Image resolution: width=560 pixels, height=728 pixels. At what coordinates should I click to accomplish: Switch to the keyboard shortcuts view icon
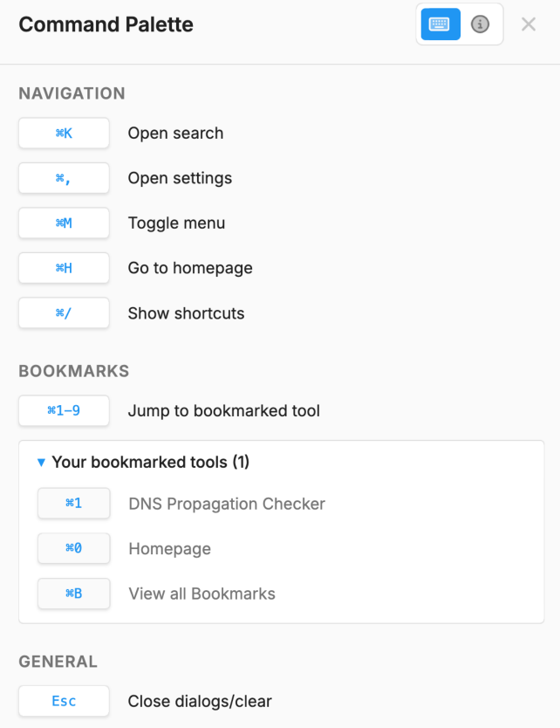(x=440, y=24)
